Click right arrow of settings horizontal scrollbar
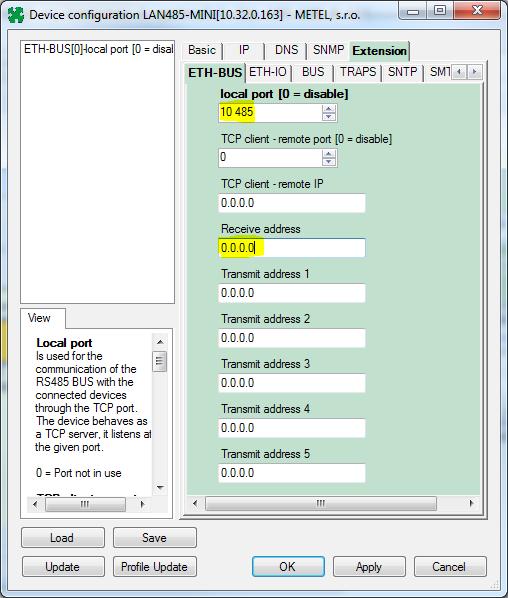 click(472, 503)
